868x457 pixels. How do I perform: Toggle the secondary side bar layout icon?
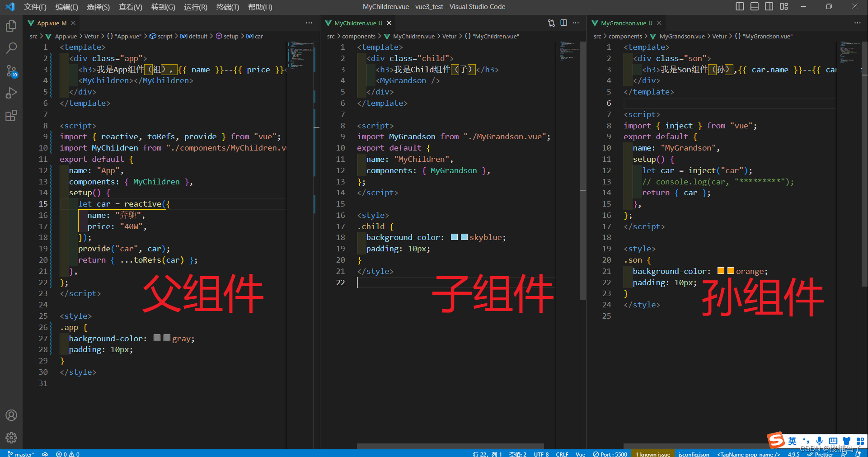[769, 6]
